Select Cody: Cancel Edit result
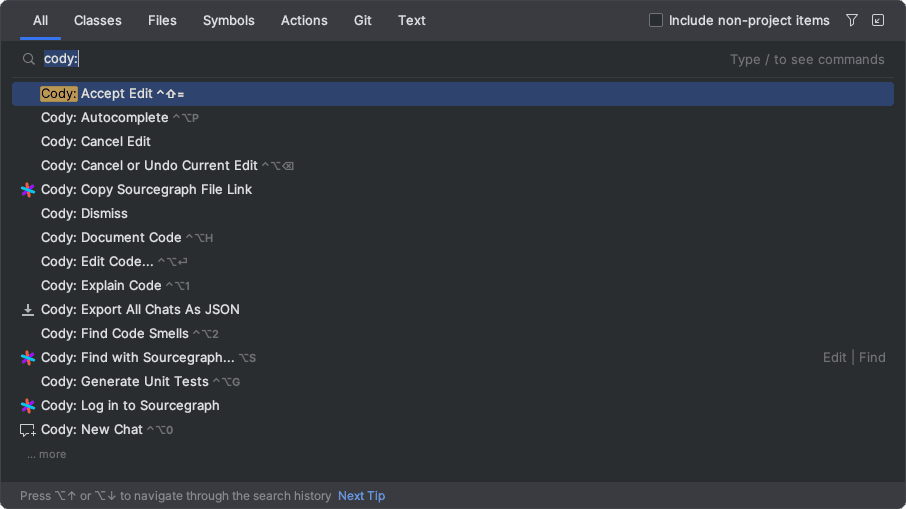The width and height of the screenshot is (906, 509). pos(453,142)
